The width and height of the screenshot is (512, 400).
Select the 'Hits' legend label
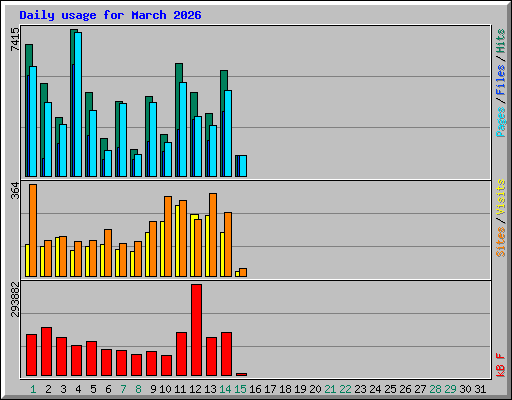(500, 41)
